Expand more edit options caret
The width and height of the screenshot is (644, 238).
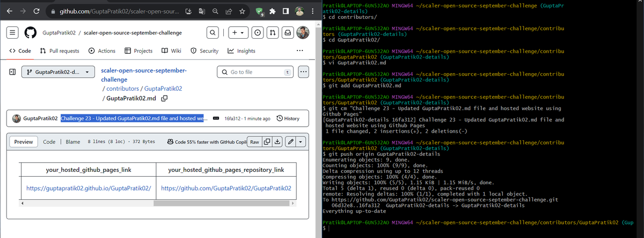301,142
